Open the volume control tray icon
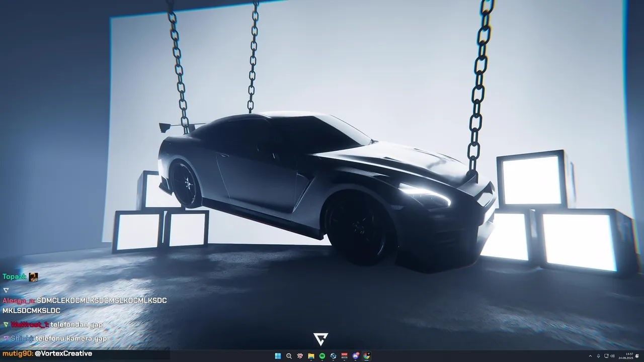 [613, 356]
